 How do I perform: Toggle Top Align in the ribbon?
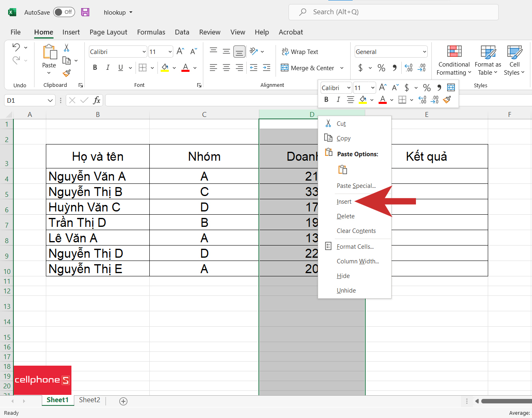tap(213, 51)
